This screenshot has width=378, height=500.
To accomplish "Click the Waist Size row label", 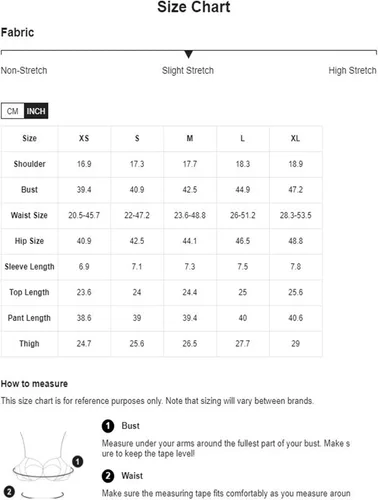I will click(29, 215).
